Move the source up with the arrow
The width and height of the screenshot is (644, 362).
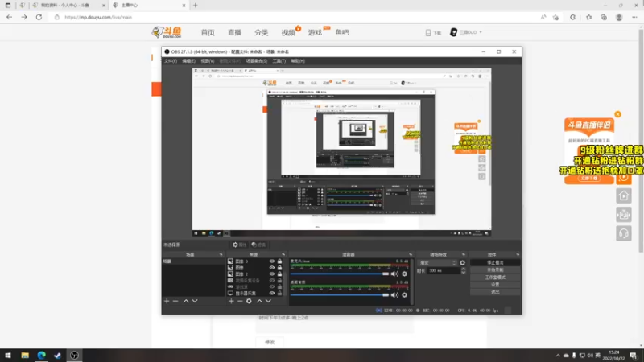point(259,301)
